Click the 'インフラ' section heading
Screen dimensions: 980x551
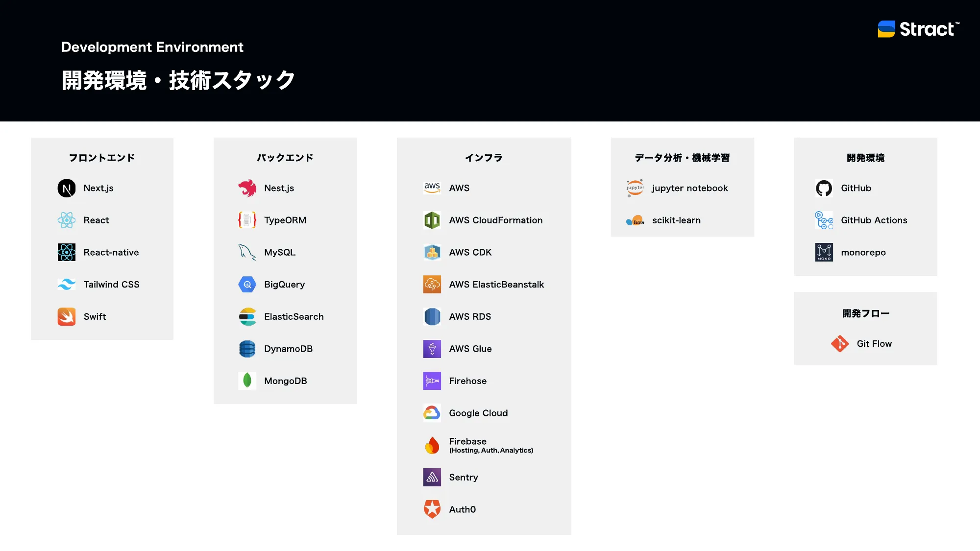484,158
